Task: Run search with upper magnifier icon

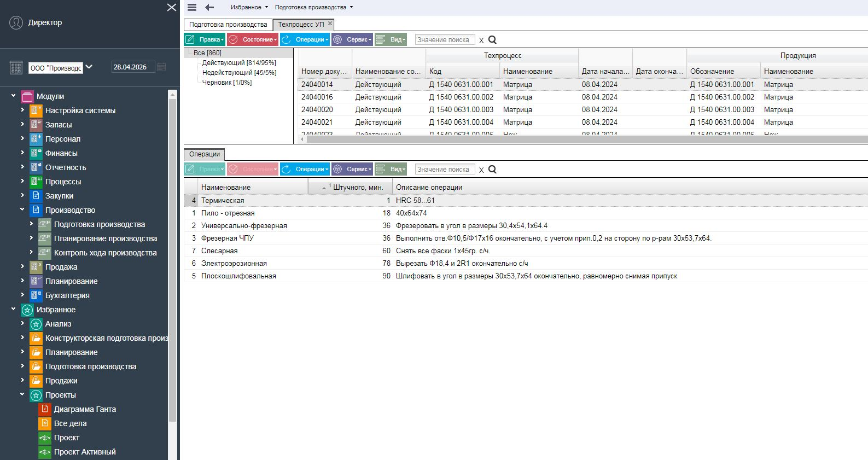Action: click(492, 39)
